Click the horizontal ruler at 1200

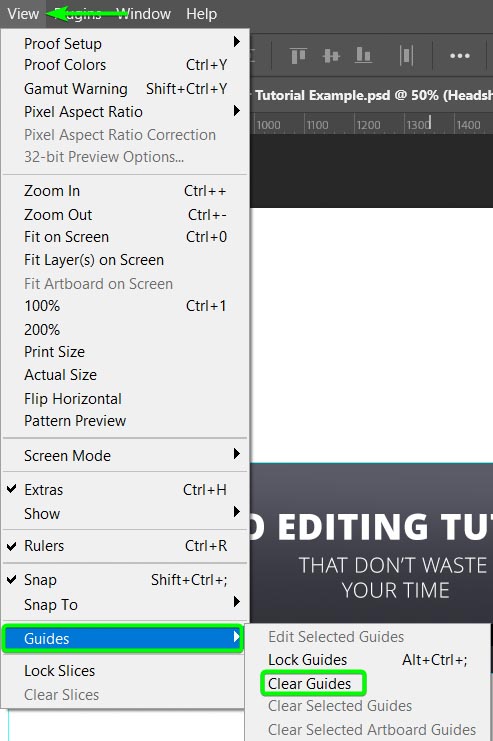pos(368,125)
